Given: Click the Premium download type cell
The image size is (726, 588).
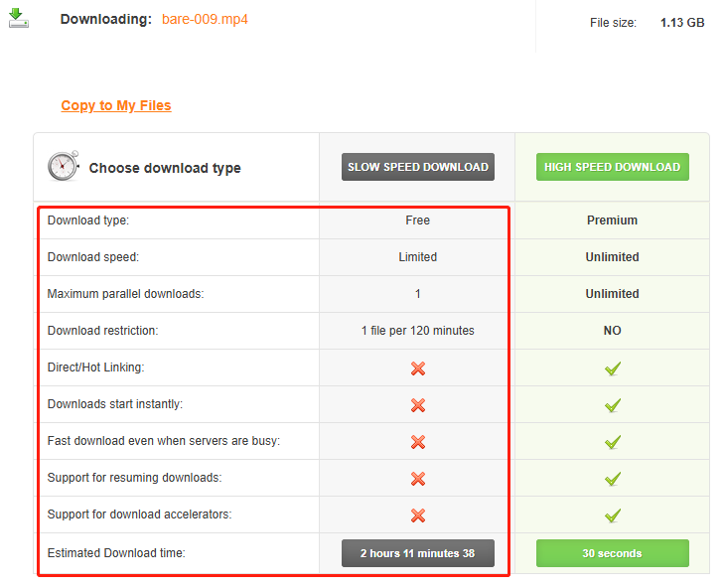Looking at the screenshot, I should (612, 220).
